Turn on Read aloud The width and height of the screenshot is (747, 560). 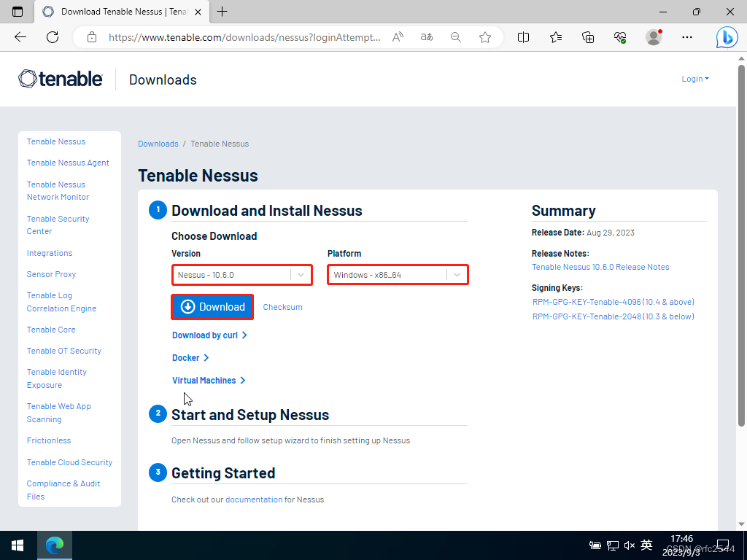pyautogui.click(x=398, y=37)
